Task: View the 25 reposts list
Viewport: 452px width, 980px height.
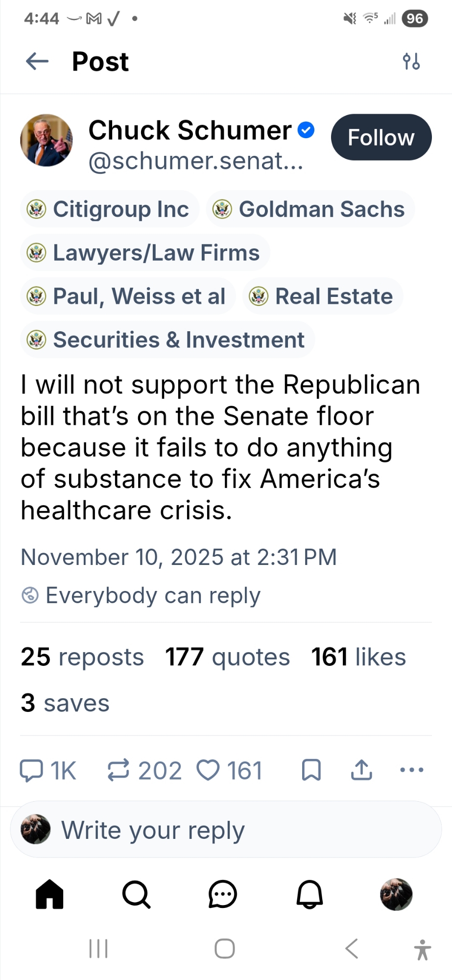Action: tap(82, 657)
